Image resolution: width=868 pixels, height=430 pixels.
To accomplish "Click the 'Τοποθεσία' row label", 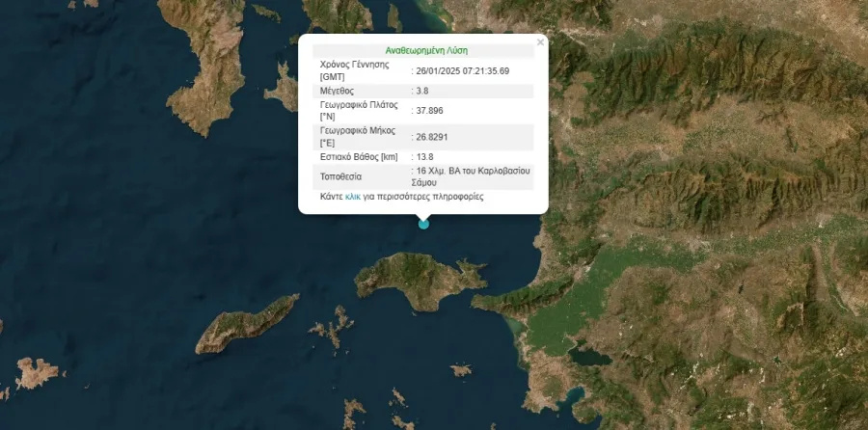I will click(342, 176).
